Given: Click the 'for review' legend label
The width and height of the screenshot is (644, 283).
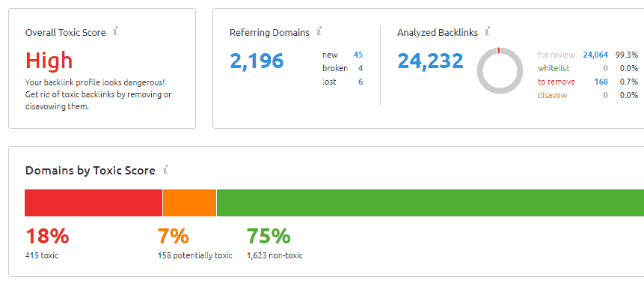Looking at the screenshot, I should (x=556, y=55).
